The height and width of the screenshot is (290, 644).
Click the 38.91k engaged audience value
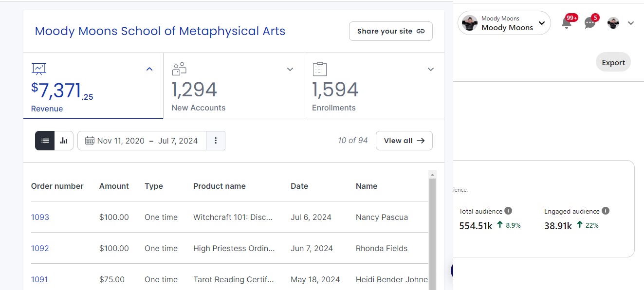(x=558, y=226)
